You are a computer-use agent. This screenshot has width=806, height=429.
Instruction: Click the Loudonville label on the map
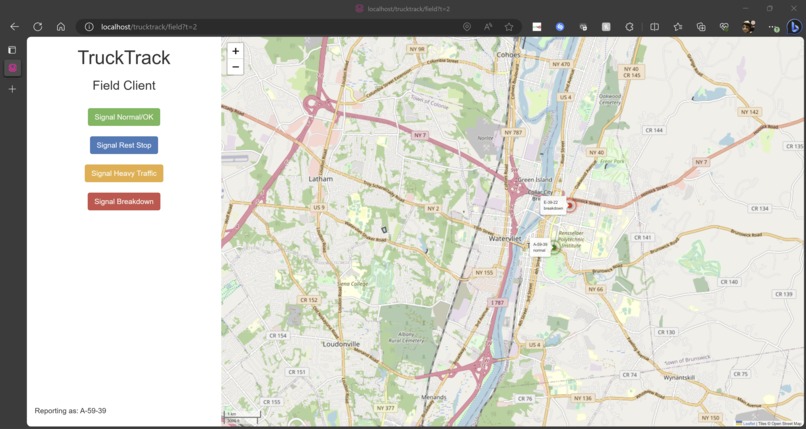(341, 344)
